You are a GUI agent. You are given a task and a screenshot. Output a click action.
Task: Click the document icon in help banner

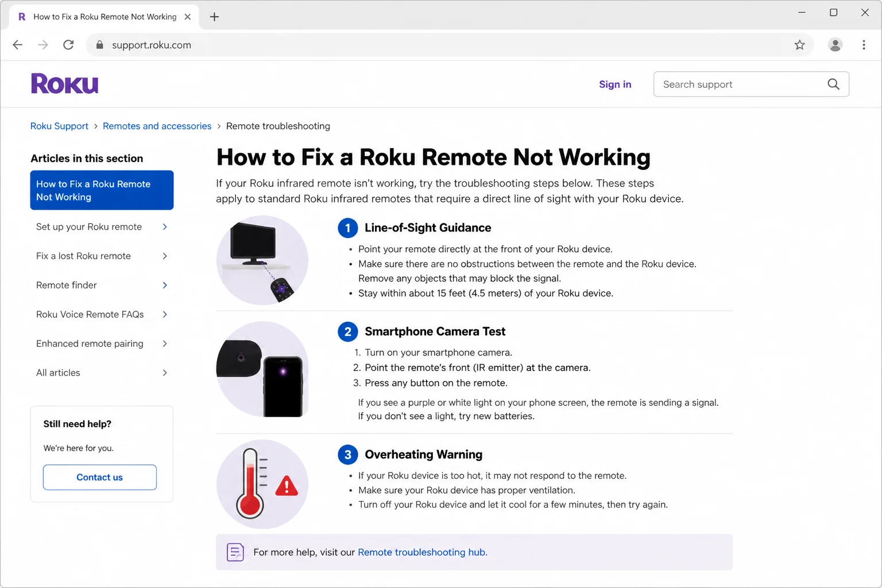(235, 552)
